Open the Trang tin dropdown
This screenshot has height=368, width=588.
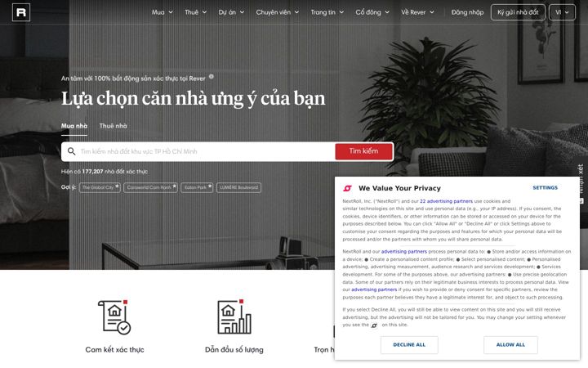pos(327,12)
